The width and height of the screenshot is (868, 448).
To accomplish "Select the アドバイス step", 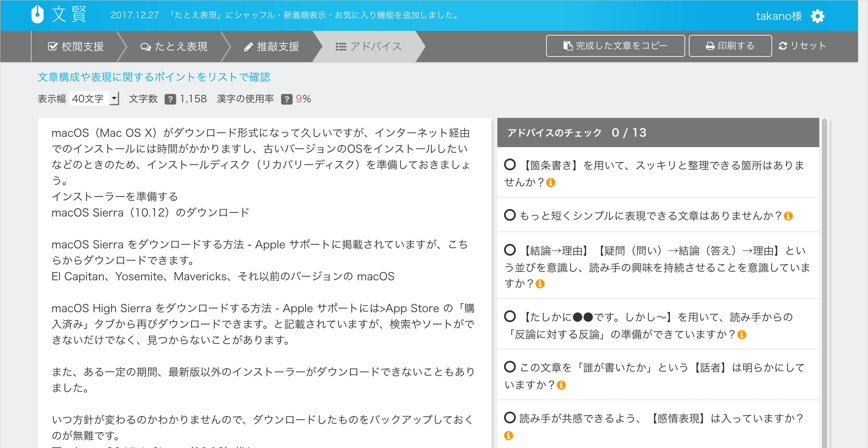I will [369, 46].
